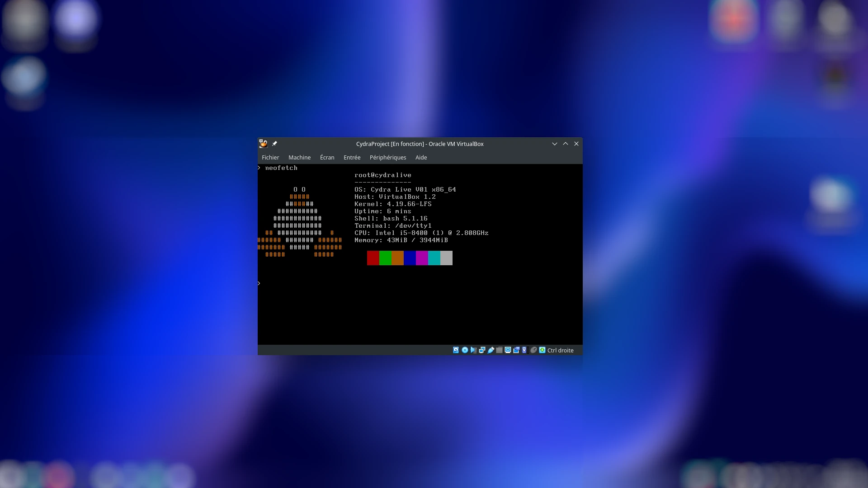Click the Kernel: 4.19.66-LFS line
Screen dimensions: 868x488
pos(393,204)
